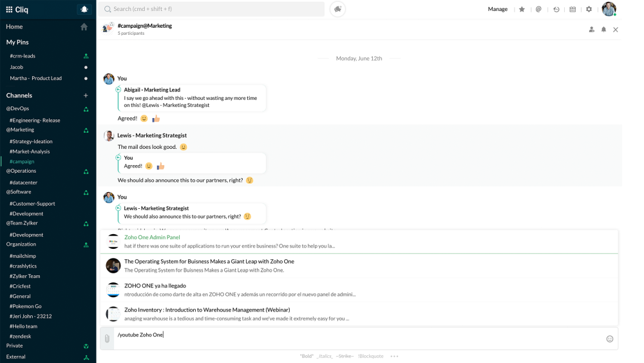Go to Home in the sidebar
Image resolution: width=644 pixels, height=363 pixels.
click(x=14, y=26)
